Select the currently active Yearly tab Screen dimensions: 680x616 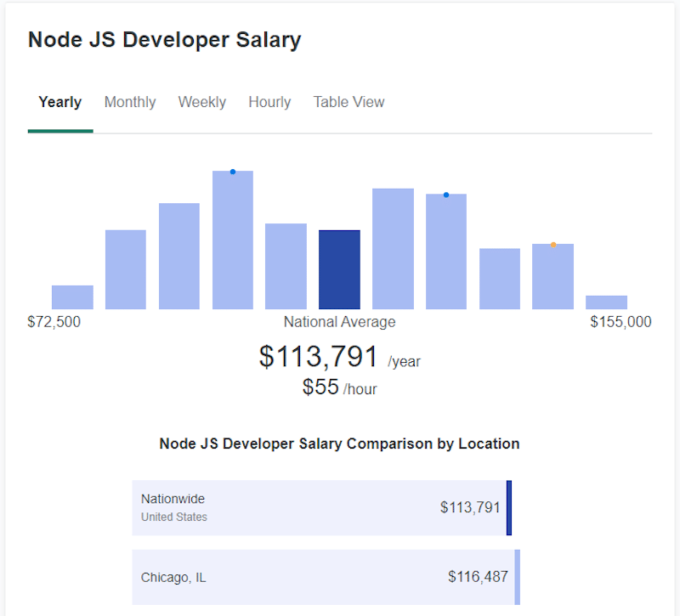(59, 101)
